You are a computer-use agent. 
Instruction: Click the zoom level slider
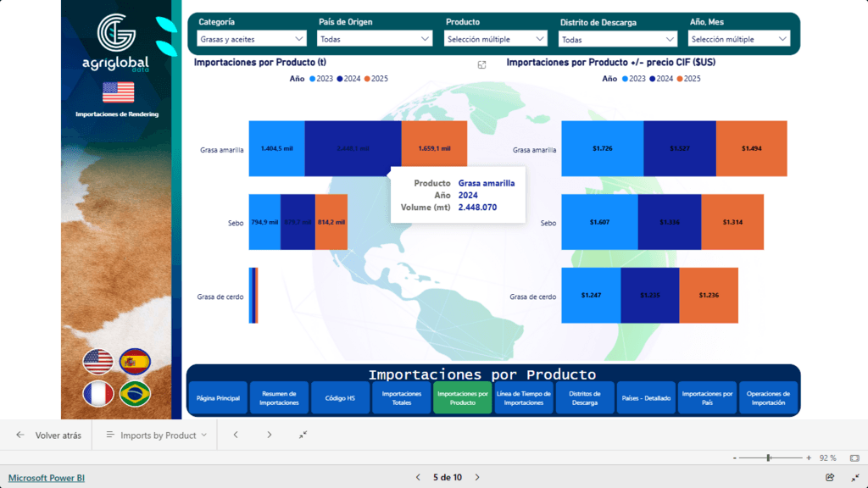pos(768,457)
